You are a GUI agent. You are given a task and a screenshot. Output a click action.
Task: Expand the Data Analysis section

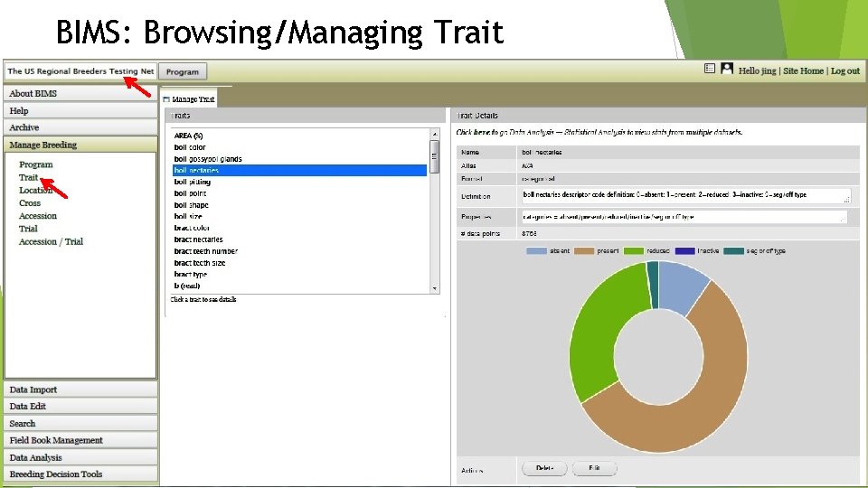pyautogui.click(x=80, y=457)
